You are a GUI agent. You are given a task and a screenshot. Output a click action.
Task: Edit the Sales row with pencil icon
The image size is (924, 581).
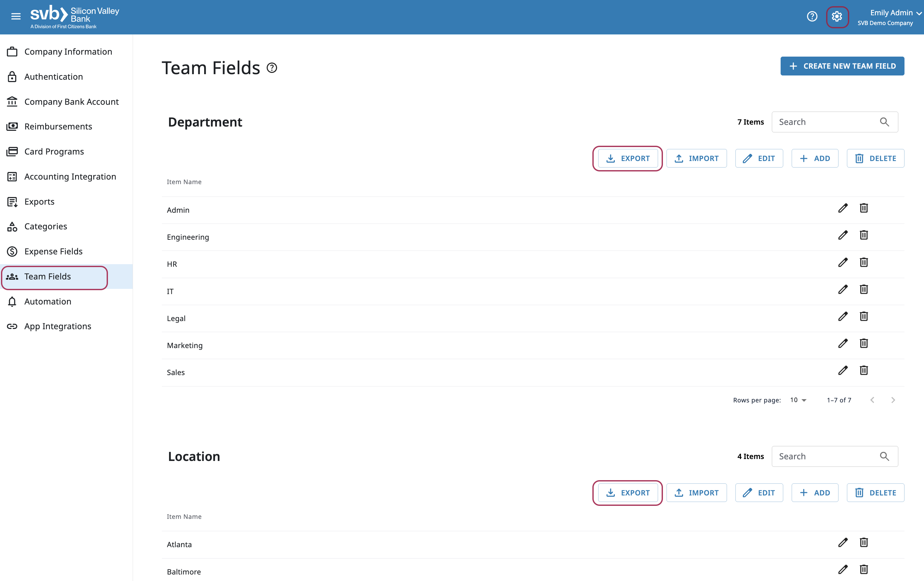843,371
